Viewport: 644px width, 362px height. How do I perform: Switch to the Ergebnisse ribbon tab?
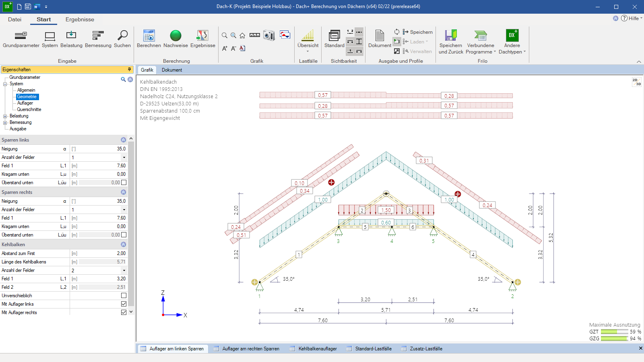click(x=80, y=19)
